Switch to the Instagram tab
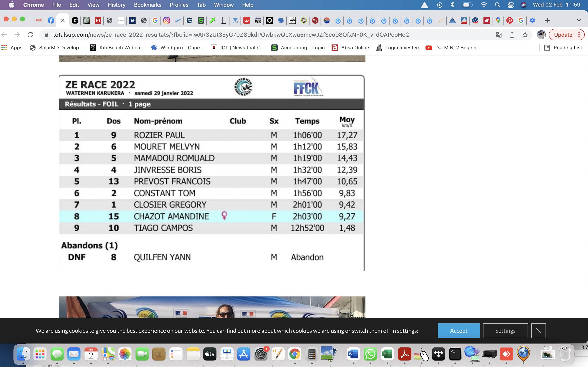Screen dimensions: 588x367 (166, 20)
